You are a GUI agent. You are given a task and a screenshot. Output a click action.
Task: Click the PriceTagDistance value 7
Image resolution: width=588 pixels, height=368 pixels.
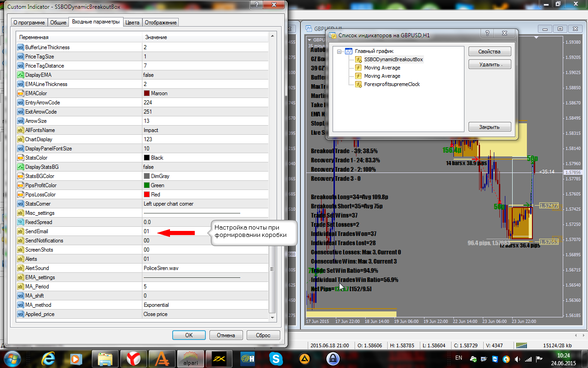click(x=205, y=66)
